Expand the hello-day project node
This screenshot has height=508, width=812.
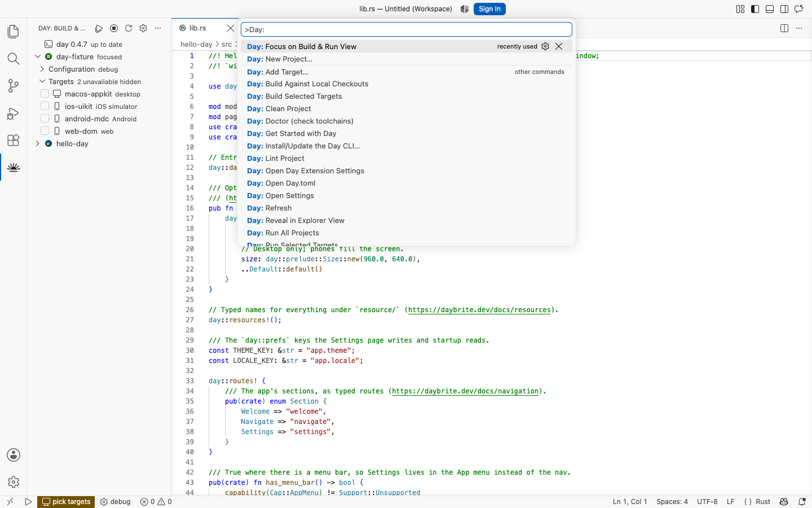tap(38, 143)
